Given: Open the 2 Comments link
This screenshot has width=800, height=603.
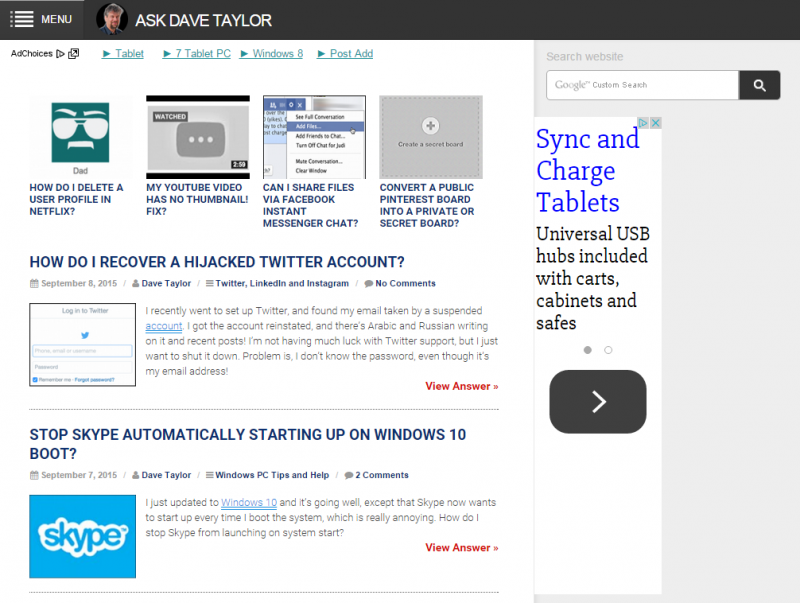Looking at the screenshot, I should [382, 475].
